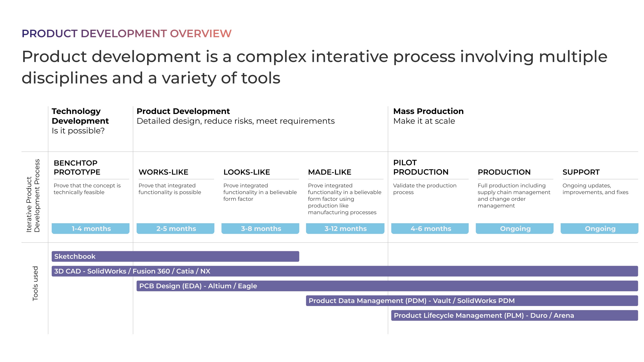The height and width of the screenshot is (362, 644).
Task: Select the Product Data Management bar
Action: coord(472,300)
